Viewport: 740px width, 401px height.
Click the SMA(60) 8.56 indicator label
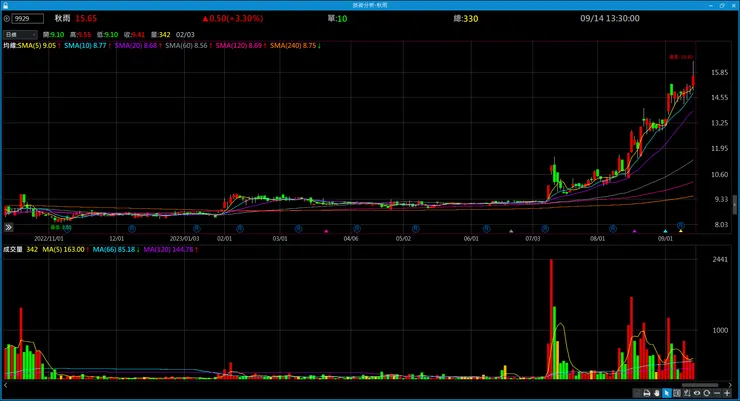pos(186,46)
